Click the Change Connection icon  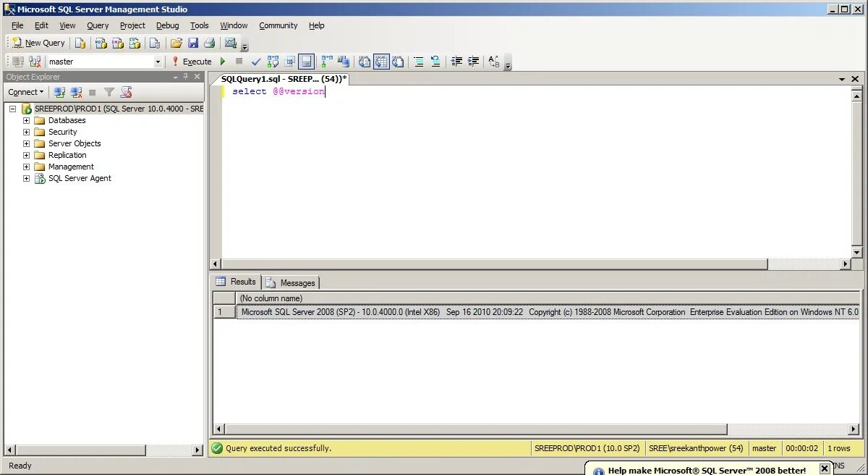click(35, 62)
